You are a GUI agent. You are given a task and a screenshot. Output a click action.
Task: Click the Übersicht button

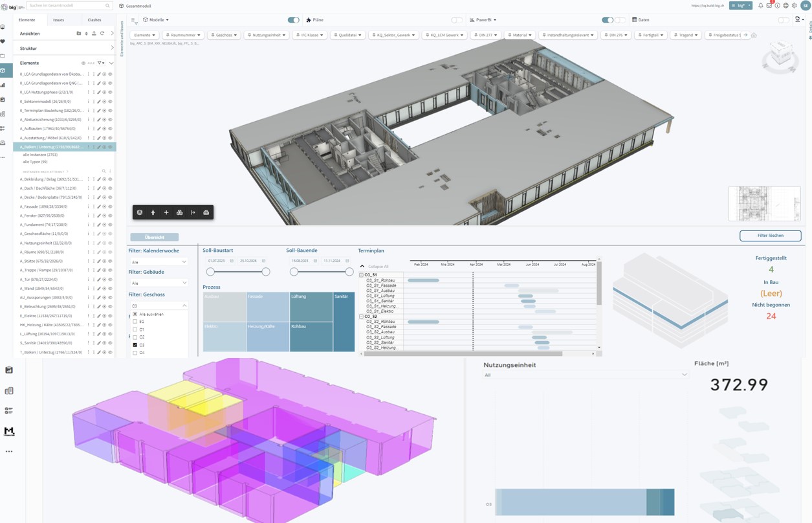[154, 237]
